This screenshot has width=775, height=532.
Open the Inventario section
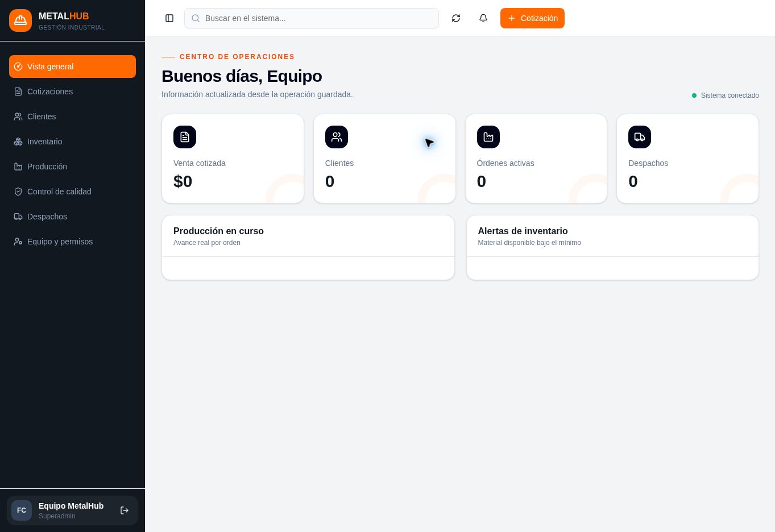pyautogui.click(x=72, y=142)
